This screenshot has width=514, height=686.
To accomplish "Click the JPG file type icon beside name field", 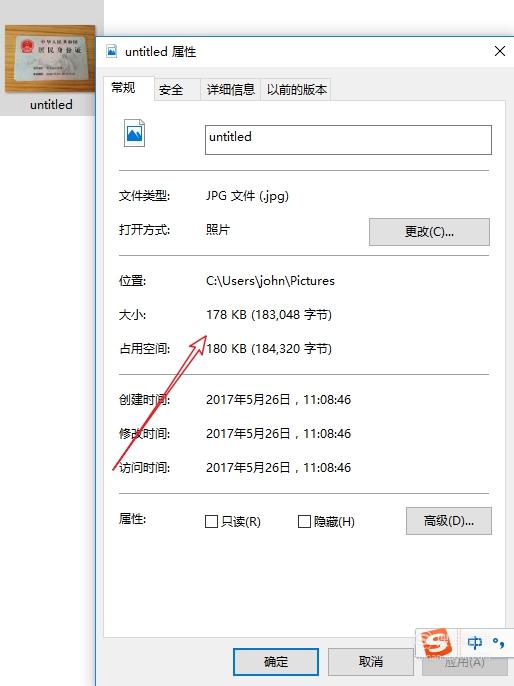I will click(134, 133).
